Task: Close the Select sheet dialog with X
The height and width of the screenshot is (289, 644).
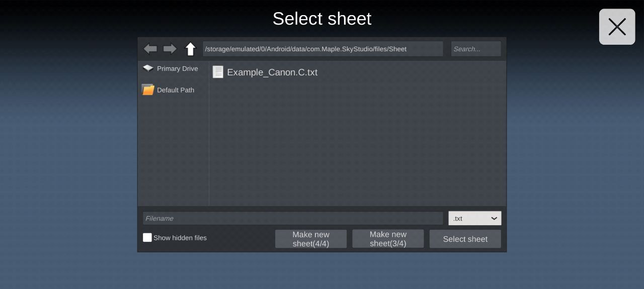Action: [x=617, y=27]
